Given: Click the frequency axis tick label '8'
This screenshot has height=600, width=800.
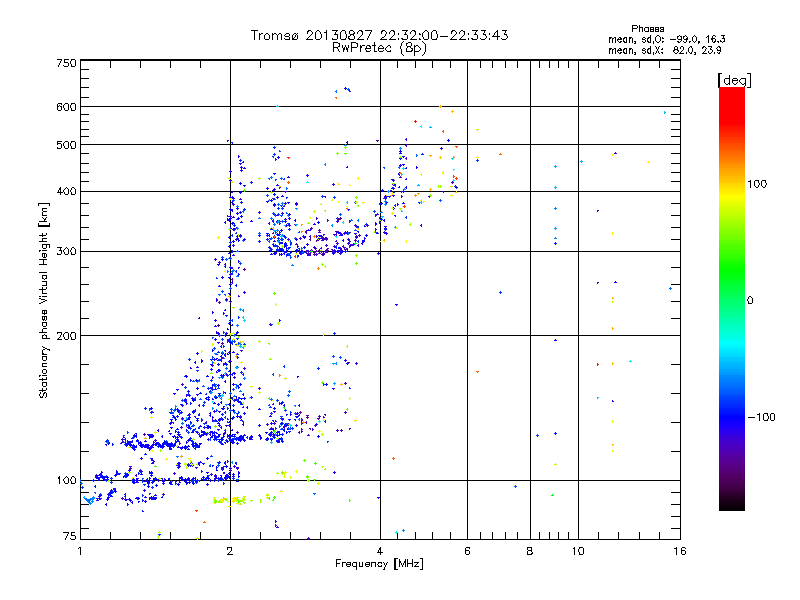Looking at the screenshot, I should (x=530, y=551).
